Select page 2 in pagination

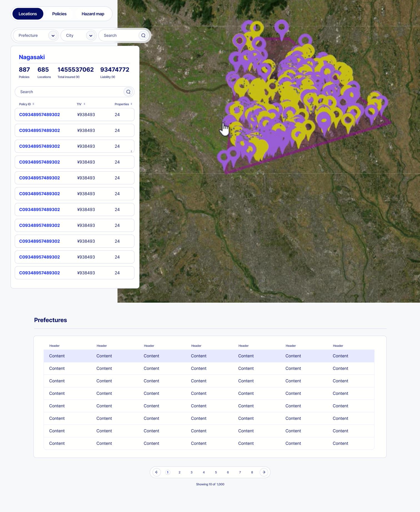click(180, 472)
